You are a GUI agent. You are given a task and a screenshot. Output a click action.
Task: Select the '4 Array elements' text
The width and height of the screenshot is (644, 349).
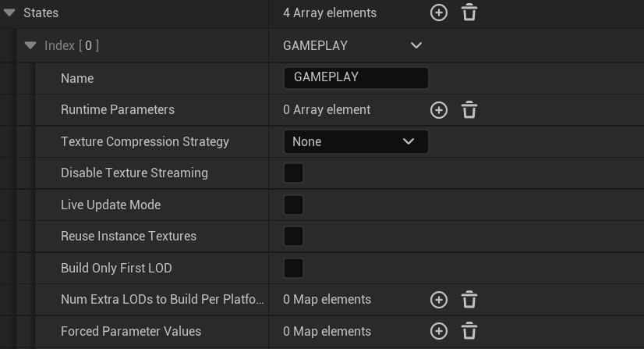click(329, 12)
